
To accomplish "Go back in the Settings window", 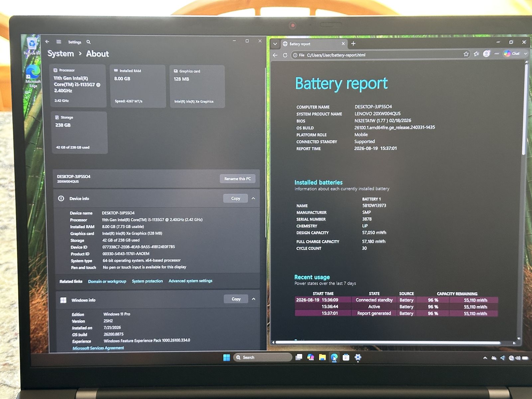I will pos(47,42).
